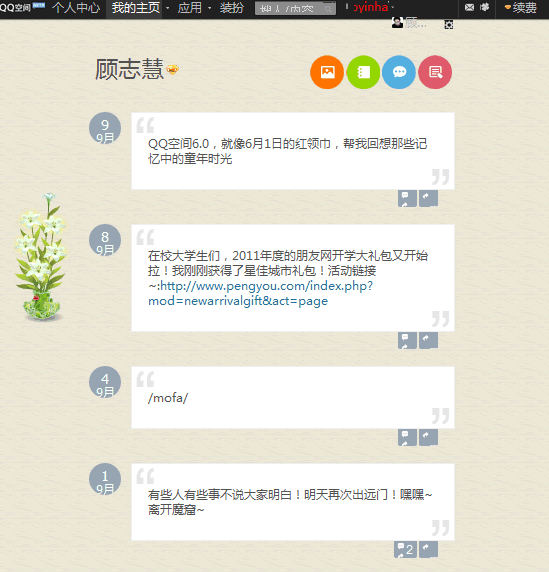The height and width of the screenshot is (572, 549).
Task: Click the small gear icon below username
Action: click(x=449, y=24)
